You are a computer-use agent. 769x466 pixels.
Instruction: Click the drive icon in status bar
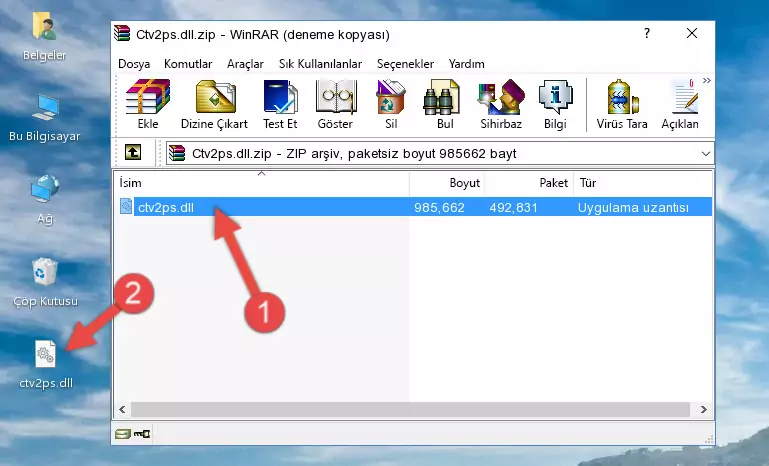[x=123, y=434]
